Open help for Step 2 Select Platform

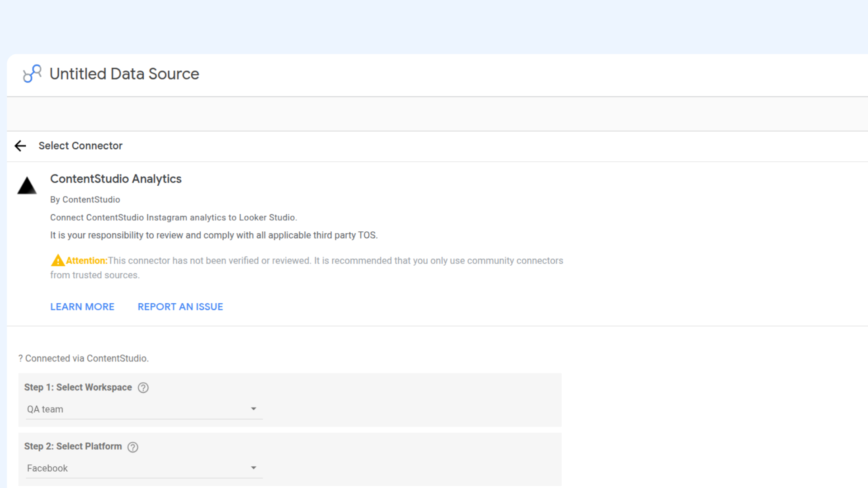tap(133, 447)
